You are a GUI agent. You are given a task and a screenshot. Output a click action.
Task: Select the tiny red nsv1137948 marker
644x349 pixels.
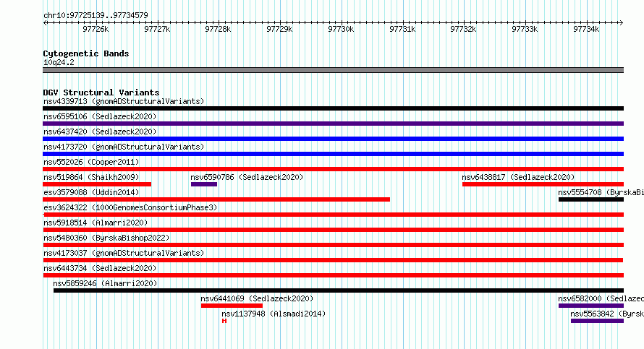pos(224,321)
